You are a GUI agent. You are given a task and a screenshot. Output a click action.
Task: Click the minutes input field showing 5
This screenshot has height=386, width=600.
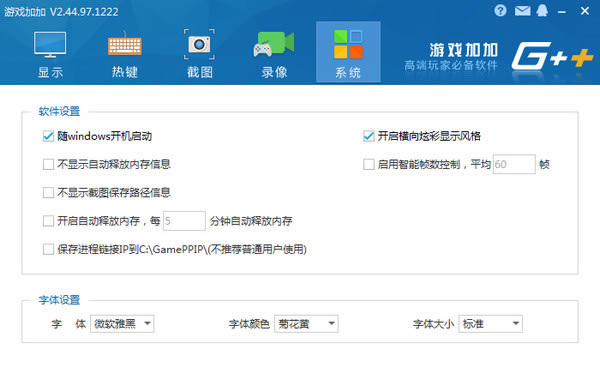coord(184,221)
